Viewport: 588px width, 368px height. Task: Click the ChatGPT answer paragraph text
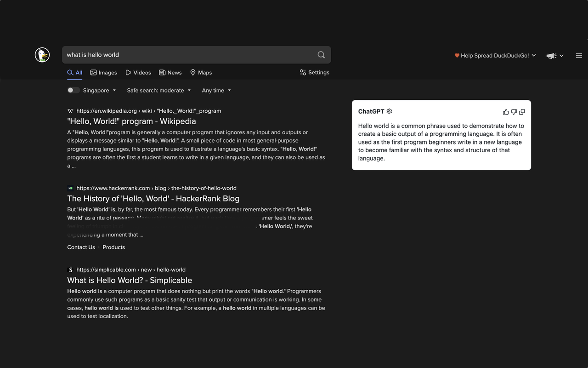(441, 142)
